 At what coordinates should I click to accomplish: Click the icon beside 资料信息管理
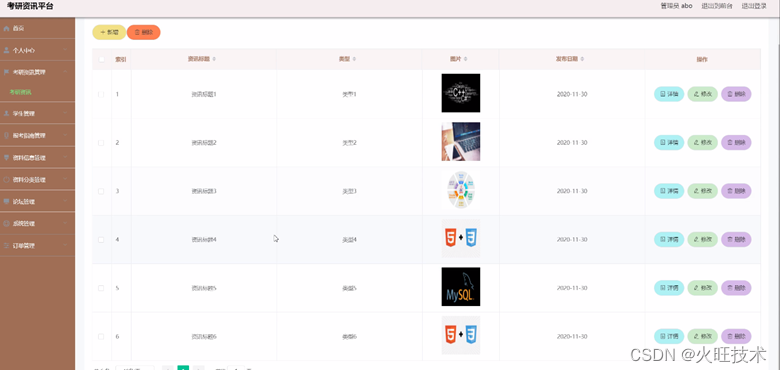[6, 158]
